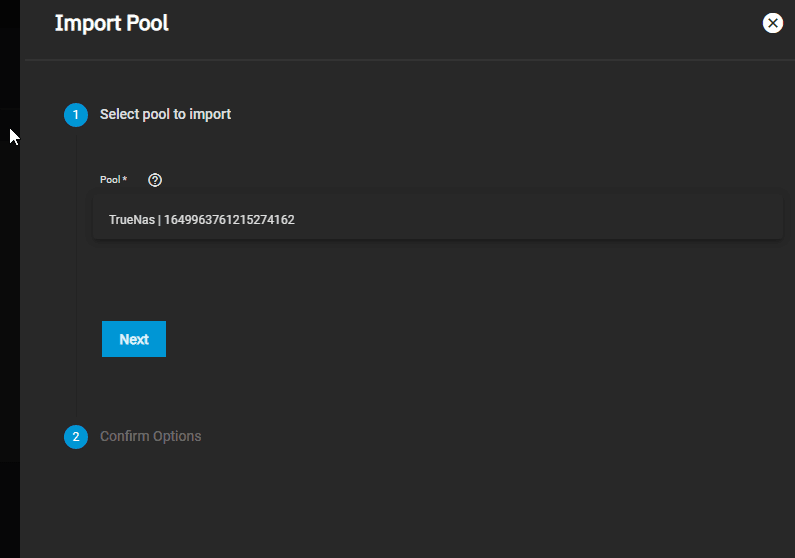Click the required asterisk beside Pool
The height and width of the screenshot is (558, 795).
click(125, 179)
